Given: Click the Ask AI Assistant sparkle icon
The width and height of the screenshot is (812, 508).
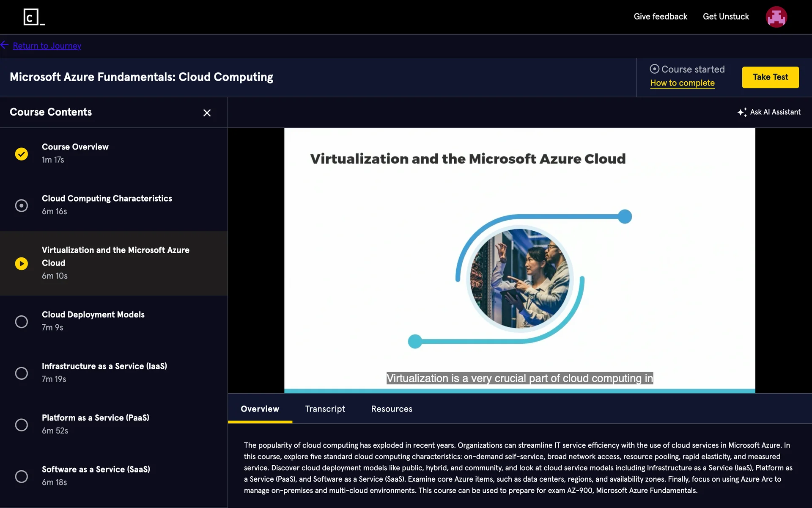Looking at the screenshot, I should point(742,112).
